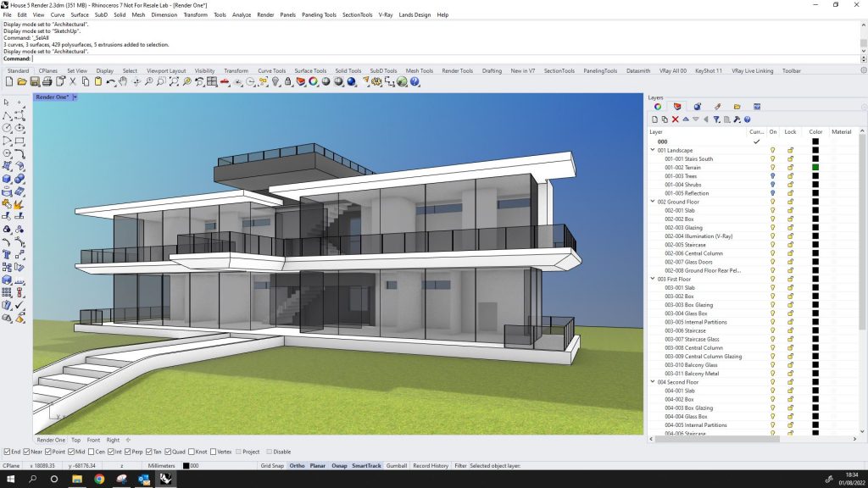Save the model with the floppy disk icon
Viewport: 868px width, 488px height.
(x=34, y=82)
